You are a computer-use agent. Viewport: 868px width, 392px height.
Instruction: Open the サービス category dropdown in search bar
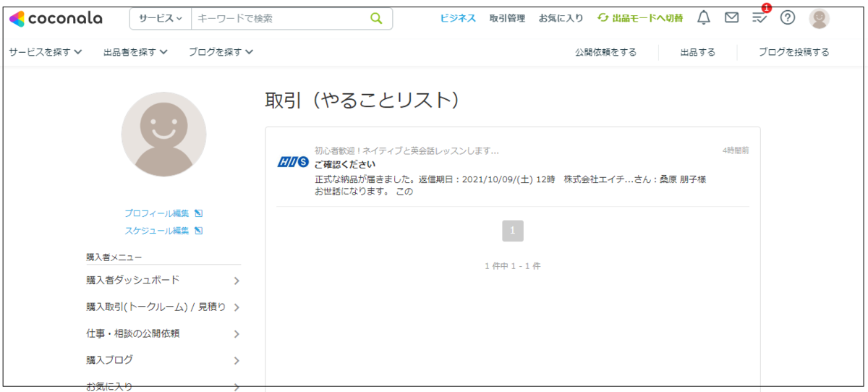(161, 18)
